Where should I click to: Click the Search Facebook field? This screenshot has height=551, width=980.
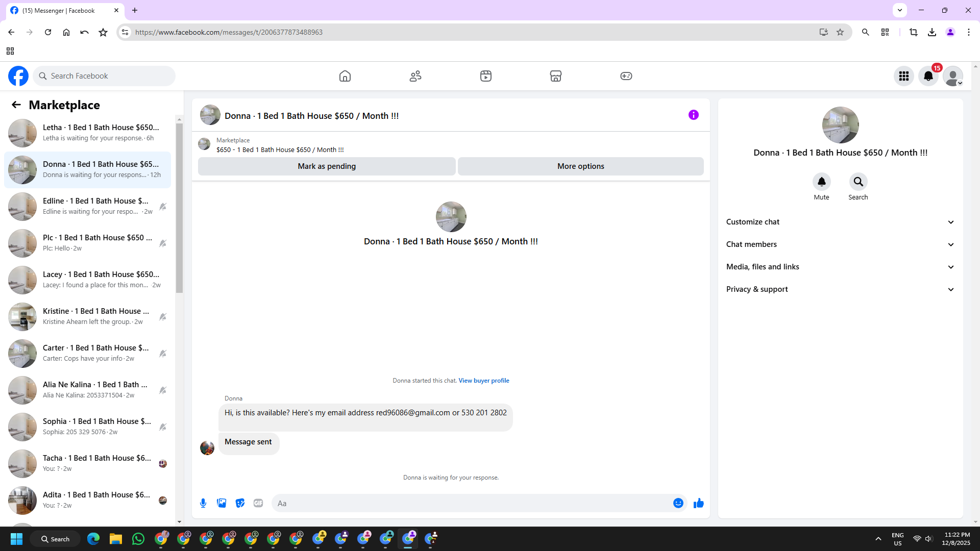pos(104,76)
